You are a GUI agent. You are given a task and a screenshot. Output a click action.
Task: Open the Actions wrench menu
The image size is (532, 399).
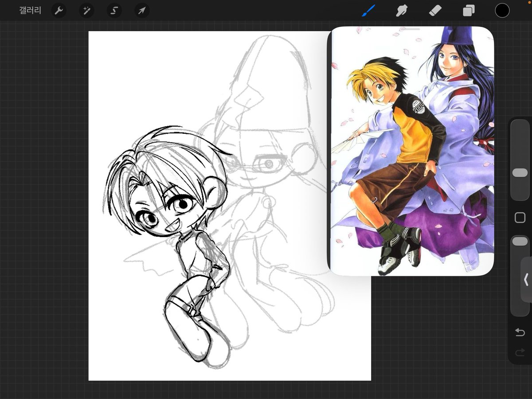(59, 10)
